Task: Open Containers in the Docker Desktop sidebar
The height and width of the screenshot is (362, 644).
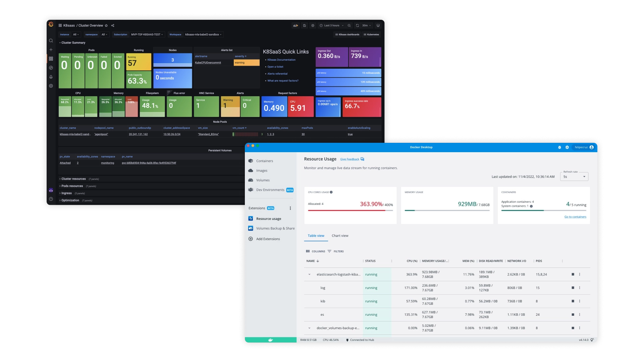Action: coord(265,161)
